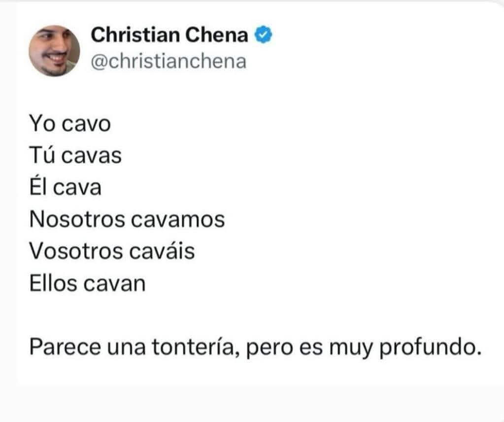Click the line "Él cava"
The image size is (504, 422).
tap(65, 188)
